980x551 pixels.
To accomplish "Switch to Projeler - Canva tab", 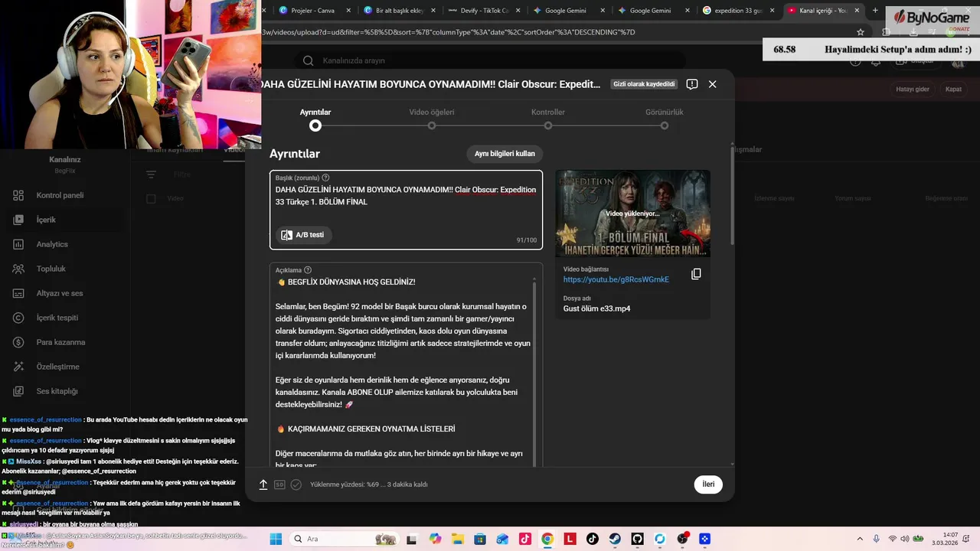I will click(x=314, y=10).
